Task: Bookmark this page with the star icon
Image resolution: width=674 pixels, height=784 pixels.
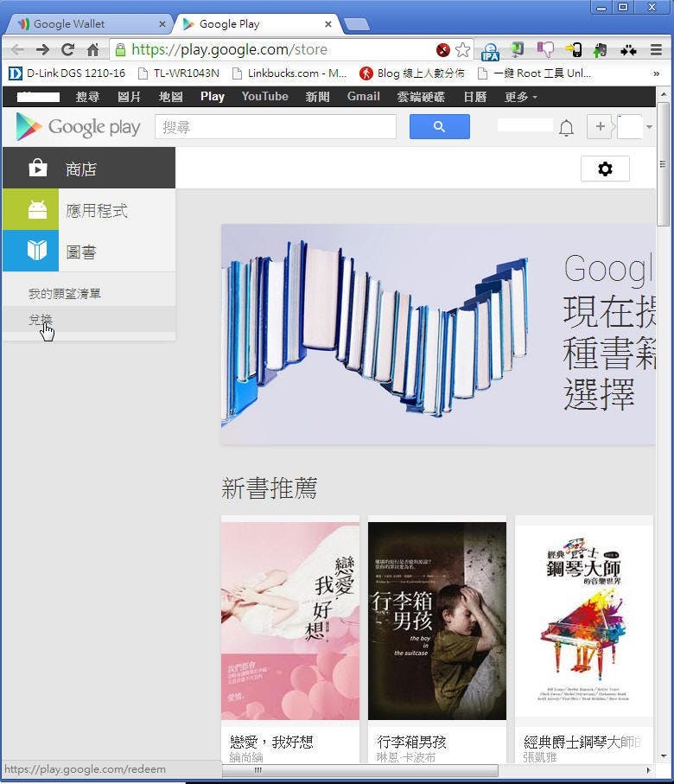Action: (463, 49)
